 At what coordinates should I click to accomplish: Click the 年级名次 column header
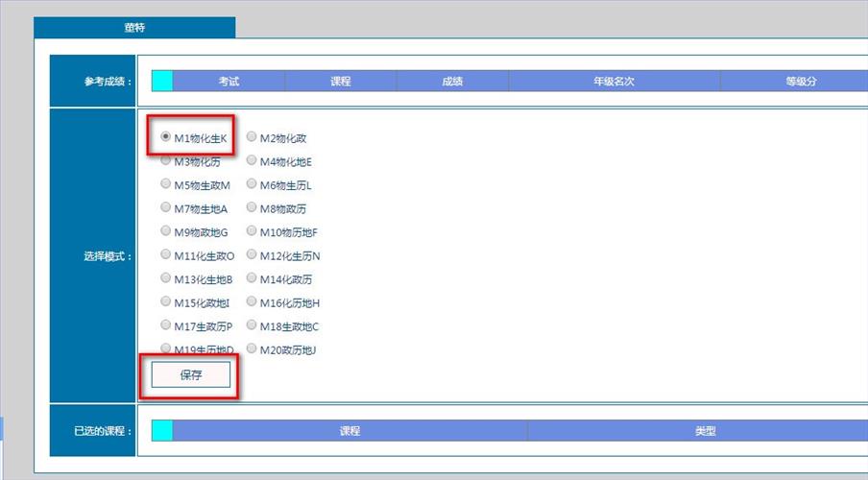coord(614,82)
